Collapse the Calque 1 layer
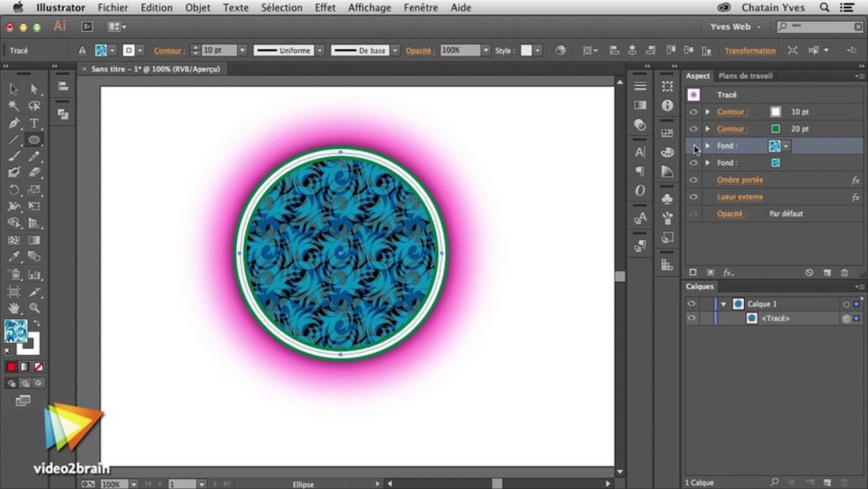Screen dimensions: 868x489 coord(723,304)
